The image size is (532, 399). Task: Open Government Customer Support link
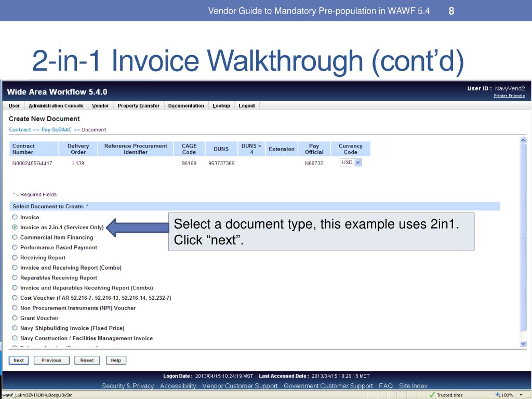click(328, 386)
